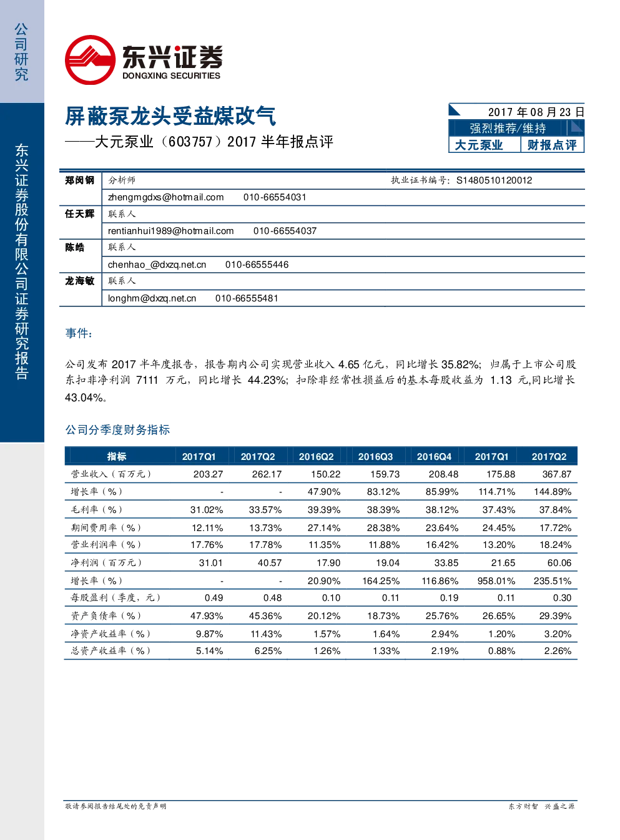Viewport: 620px width, 840px height.
Task: Click gross margin value 39.39%
Action: 324,510
